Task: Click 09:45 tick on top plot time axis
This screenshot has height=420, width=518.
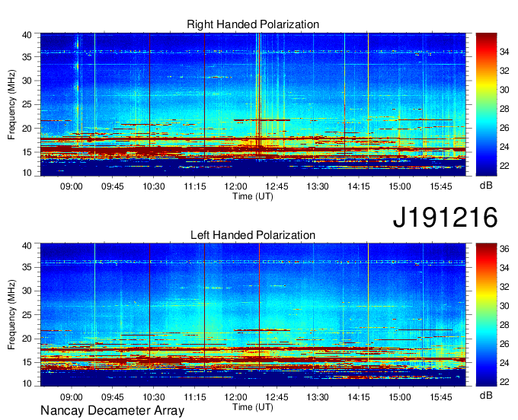Action: coord(112,186)
